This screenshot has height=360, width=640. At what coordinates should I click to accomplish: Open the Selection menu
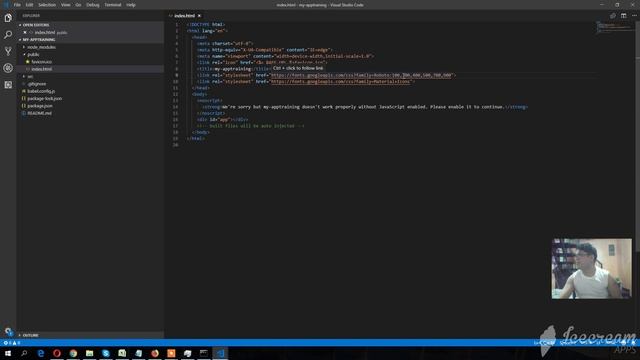point(47,5)
